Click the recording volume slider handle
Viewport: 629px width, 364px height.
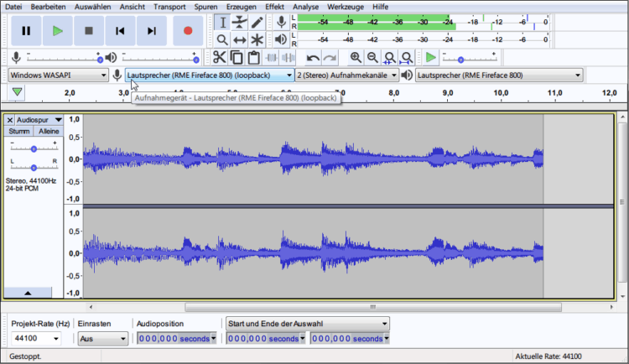(100, 60)
